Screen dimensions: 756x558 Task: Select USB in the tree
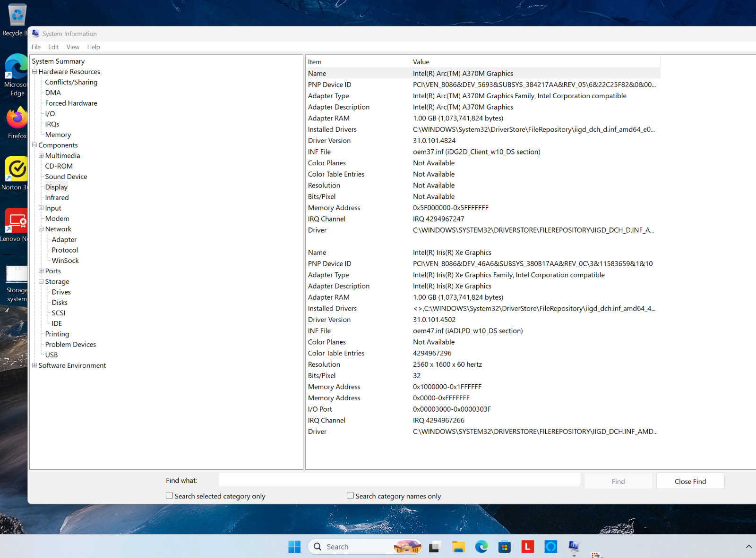(x=51, y=355)
